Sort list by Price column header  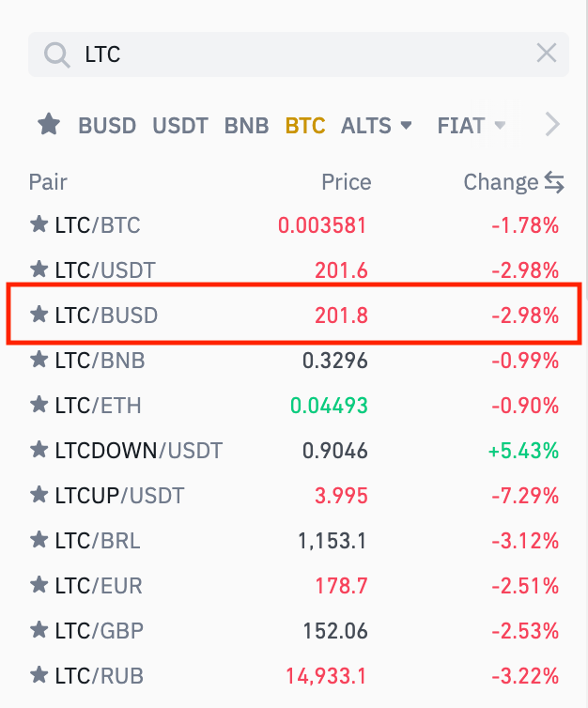346,182
